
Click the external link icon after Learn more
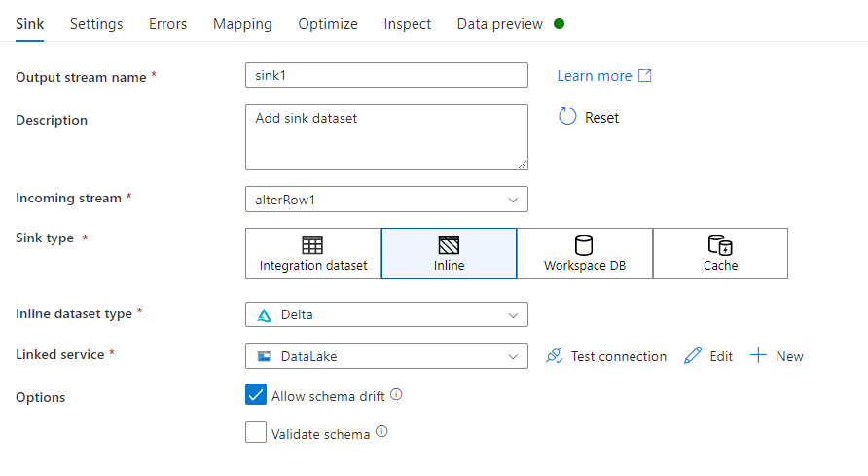point(644,76)
